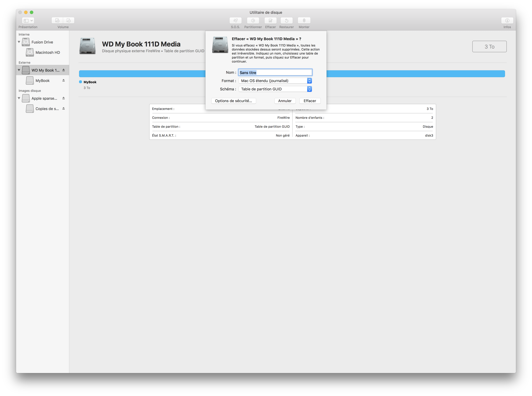The width and height of the screenshot is (532, 396).
Task: Select WD My Book disk in sidebar
Action: [43, 70]
